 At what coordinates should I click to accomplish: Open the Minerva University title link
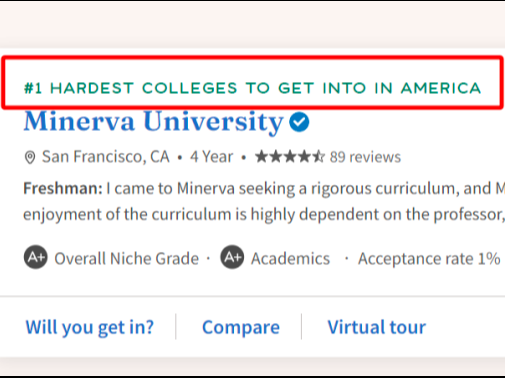[154, 122]
